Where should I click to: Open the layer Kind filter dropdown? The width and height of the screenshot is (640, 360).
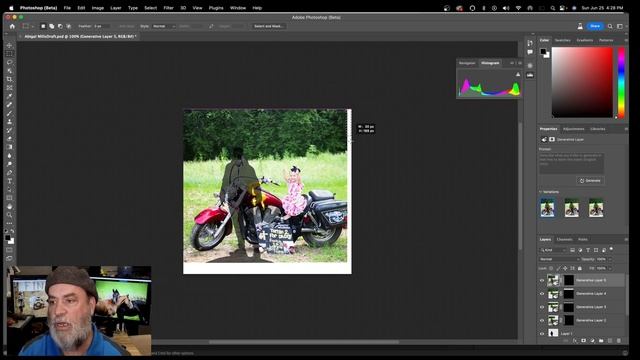click(553, 250)
